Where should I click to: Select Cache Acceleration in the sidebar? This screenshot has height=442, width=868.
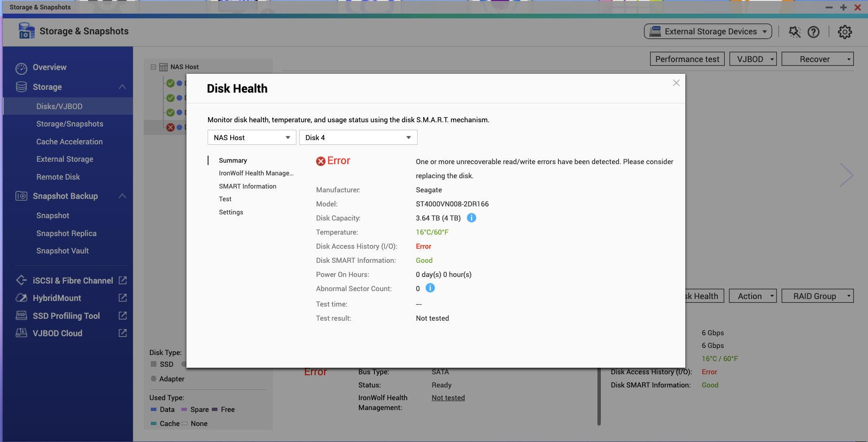[x=70, y=142]
